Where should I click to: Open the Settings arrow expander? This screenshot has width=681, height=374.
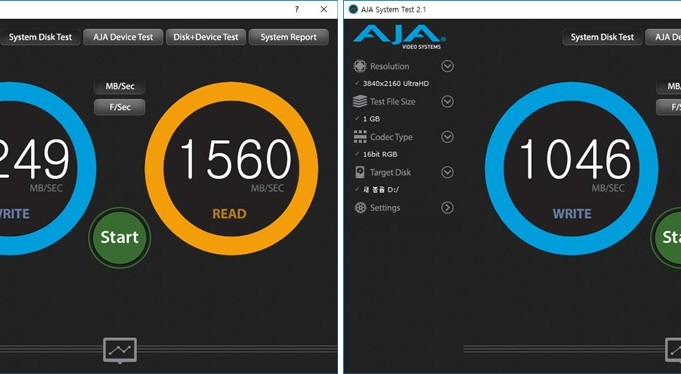pos(447,208)
